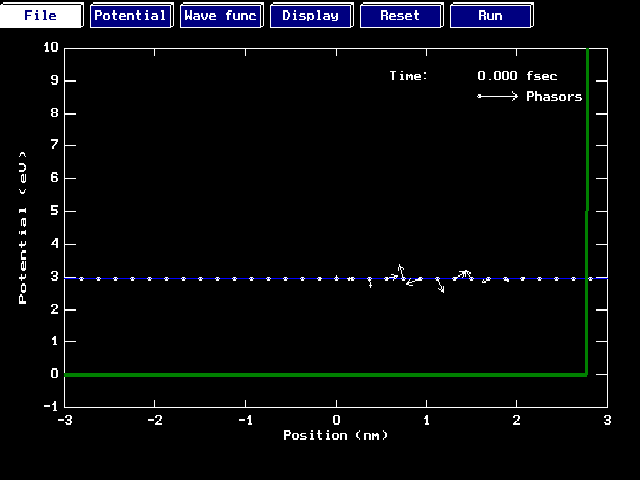
Task: Click the x-axis tick label -2
Action: pos(155,420)
